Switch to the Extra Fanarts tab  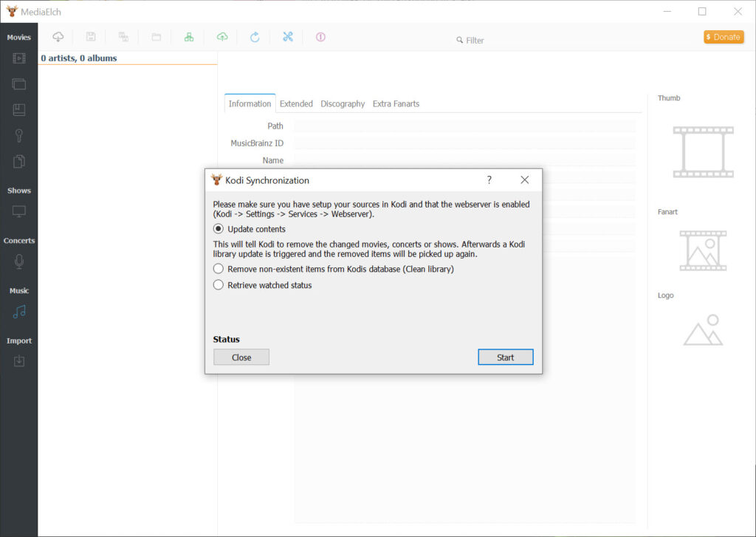pyautogui.click(x=396, y=103)
